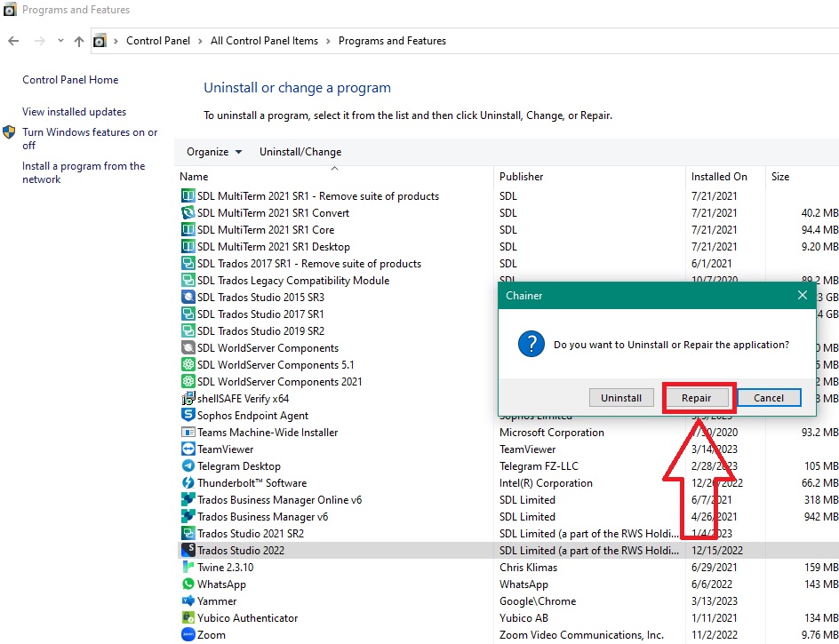Click SDL WorldServer Components 2021 icon

tap(188, 381)
